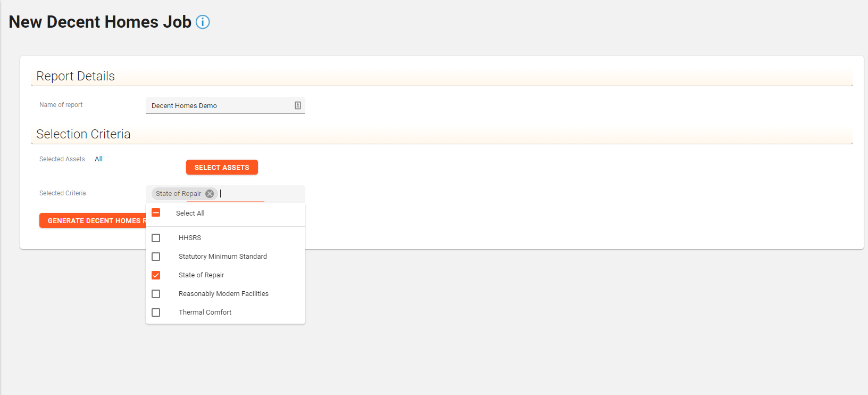Screen dimensions: 868x395
Task: Click the State of Repair chip text
Action: 178,194
